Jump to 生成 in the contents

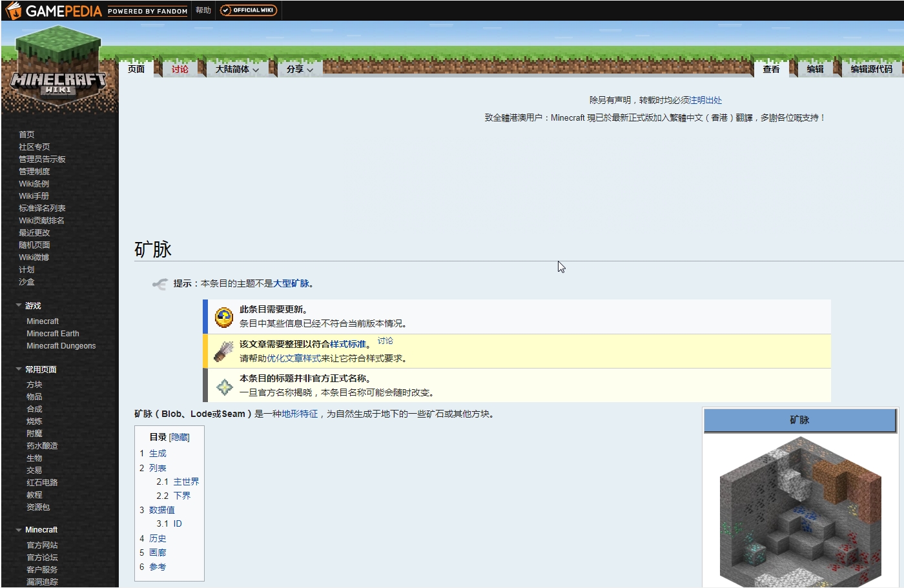click(158, 454)
